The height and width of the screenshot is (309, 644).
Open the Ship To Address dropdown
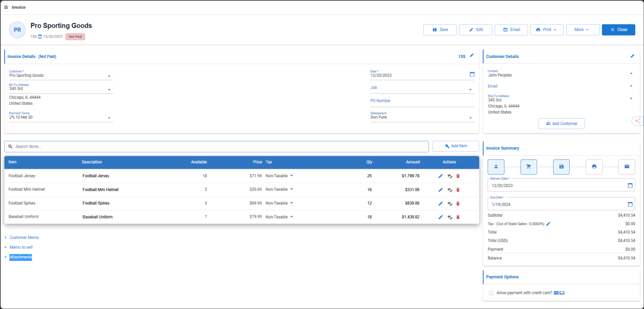[631, 99]
